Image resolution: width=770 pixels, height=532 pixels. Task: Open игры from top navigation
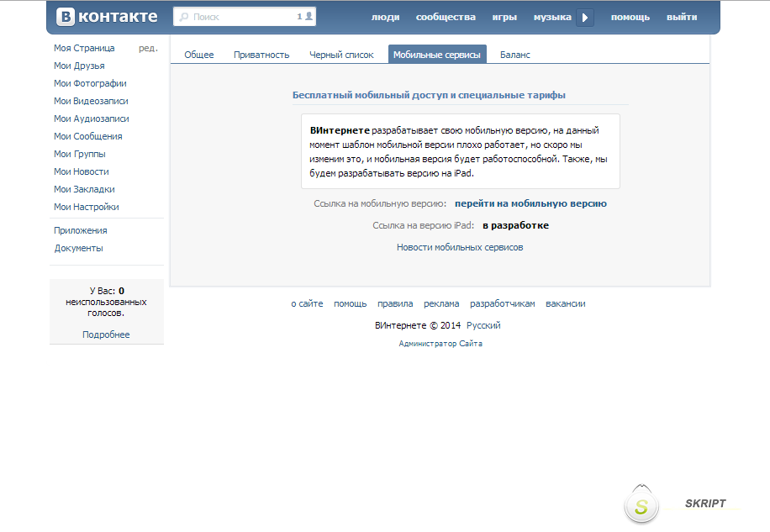[505, 17]
